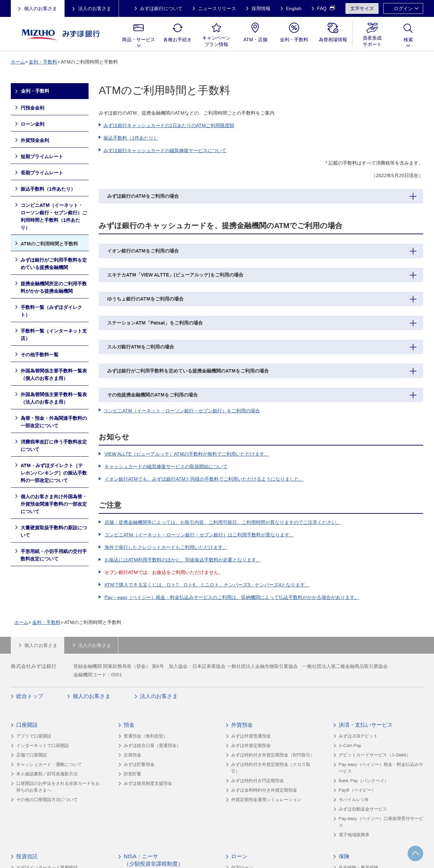Open sidebar 円預金金利 item
Viewport: 434px width, 868px height.
(50, 108)
